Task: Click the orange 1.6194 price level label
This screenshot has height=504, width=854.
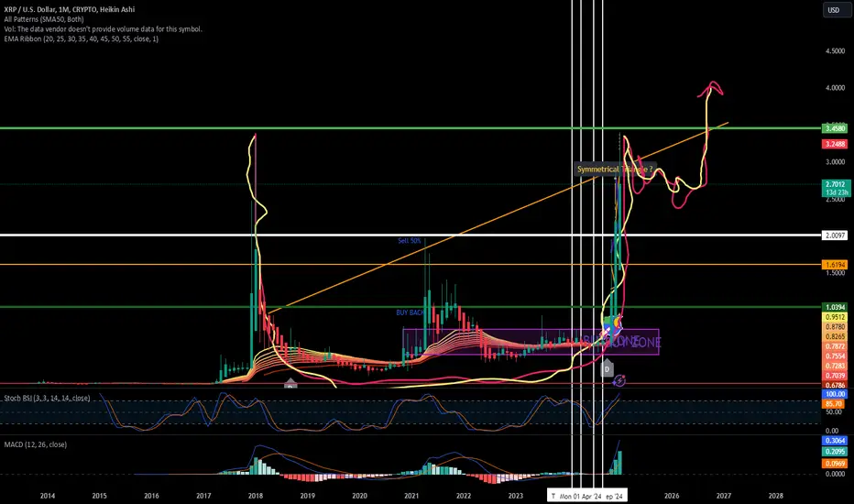Action: coord(835,265)
